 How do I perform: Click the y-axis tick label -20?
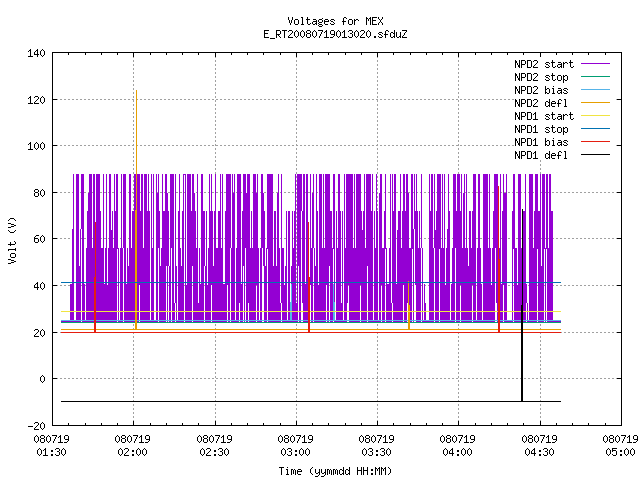(36, 426)
